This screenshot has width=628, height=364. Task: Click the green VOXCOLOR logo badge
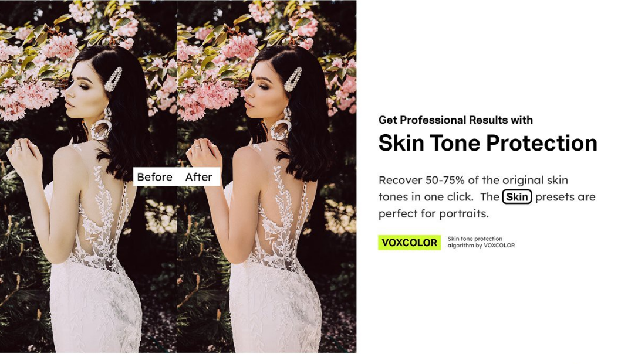[409, 243]
